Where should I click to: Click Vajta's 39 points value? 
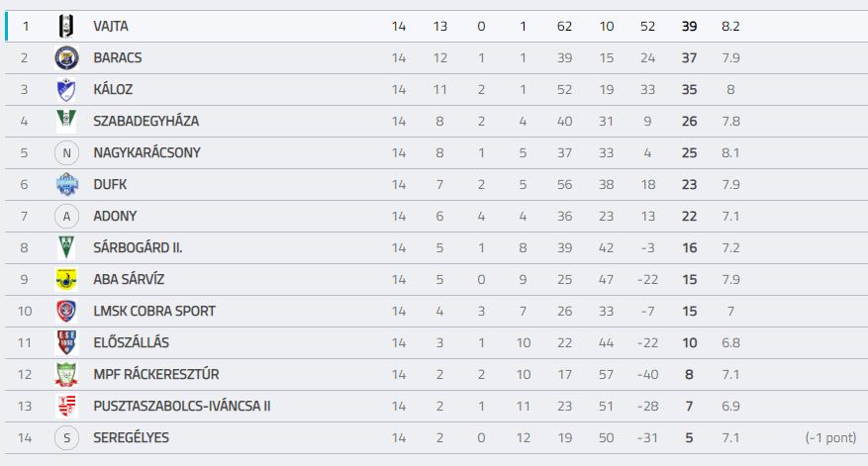689,26
